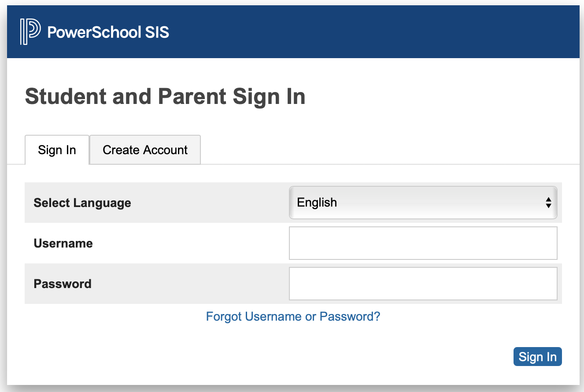Click the Username field label
This screenshot has height=392, width=584.
(x=63, y=243)
